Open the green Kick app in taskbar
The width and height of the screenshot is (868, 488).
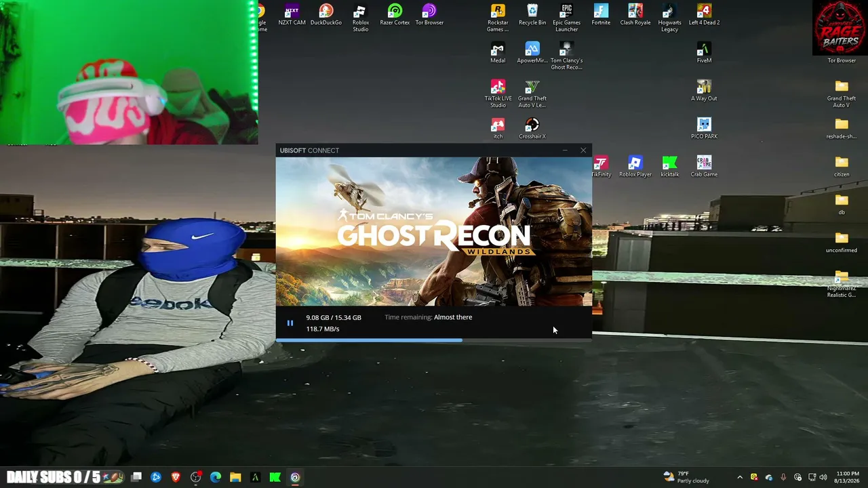click(275, 477)
